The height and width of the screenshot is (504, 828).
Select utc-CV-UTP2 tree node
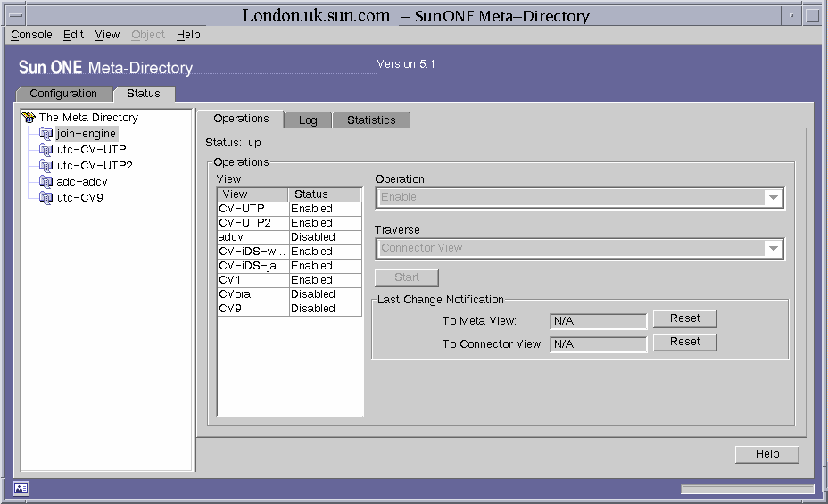coord(95,166)
